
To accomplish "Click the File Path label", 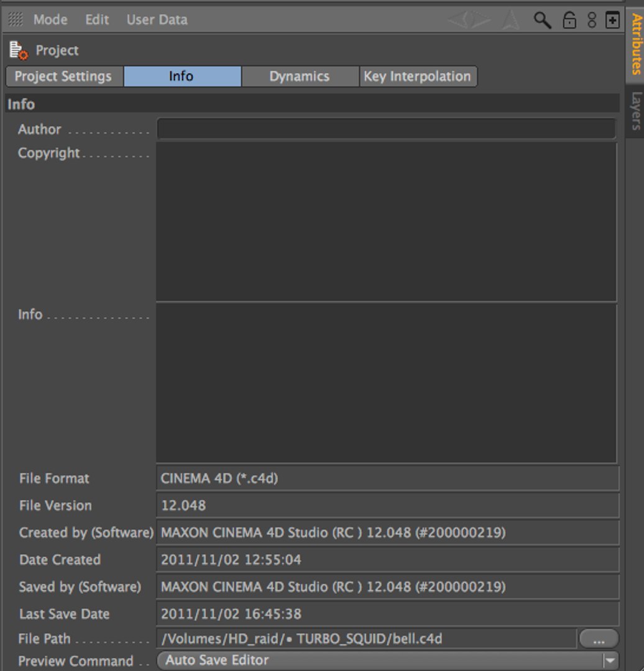I will 45,639.
